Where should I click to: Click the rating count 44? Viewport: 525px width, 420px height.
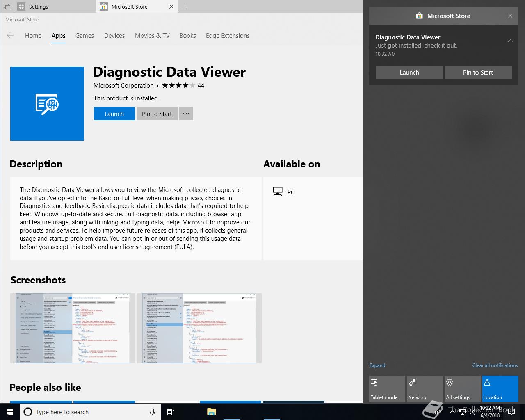point(201,86)
